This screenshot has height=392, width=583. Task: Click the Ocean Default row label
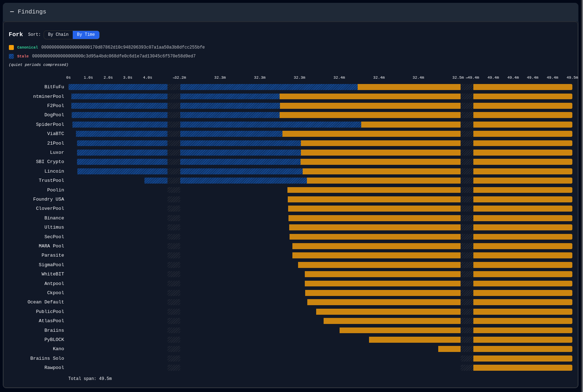point(46,302)
